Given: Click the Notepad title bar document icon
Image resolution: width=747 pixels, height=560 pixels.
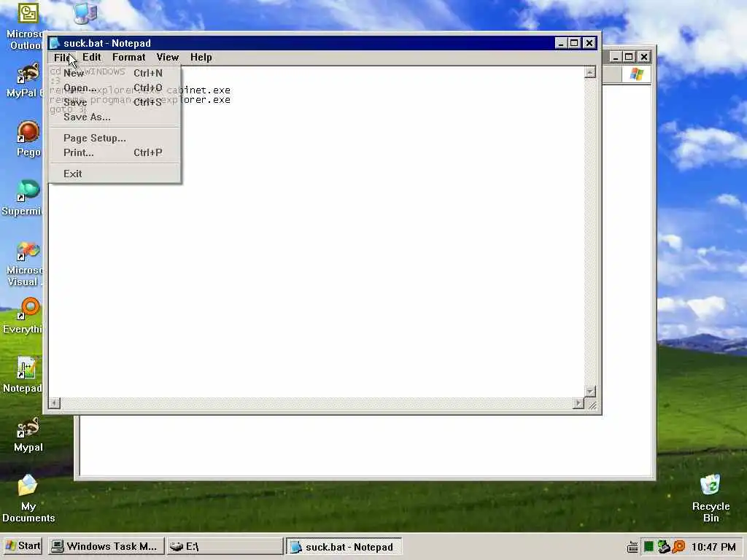Looking at the screenshot, I should click(55, 43).
